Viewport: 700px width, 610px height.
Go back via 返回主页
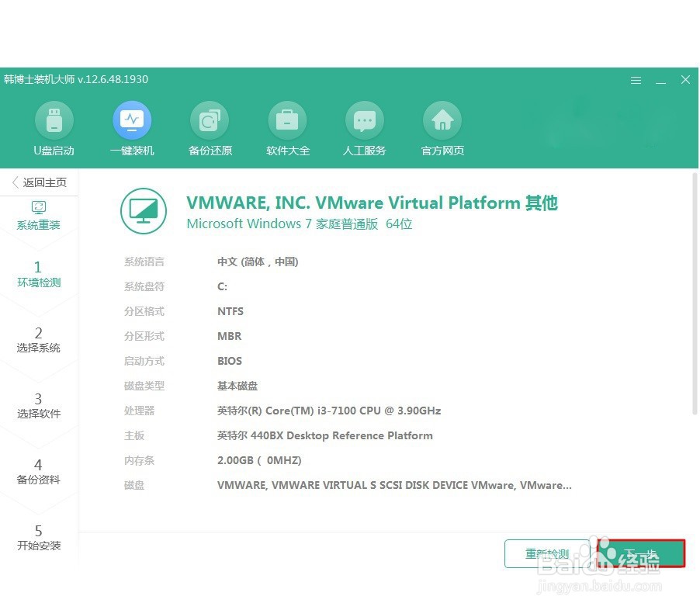click(x=40, y=182)
